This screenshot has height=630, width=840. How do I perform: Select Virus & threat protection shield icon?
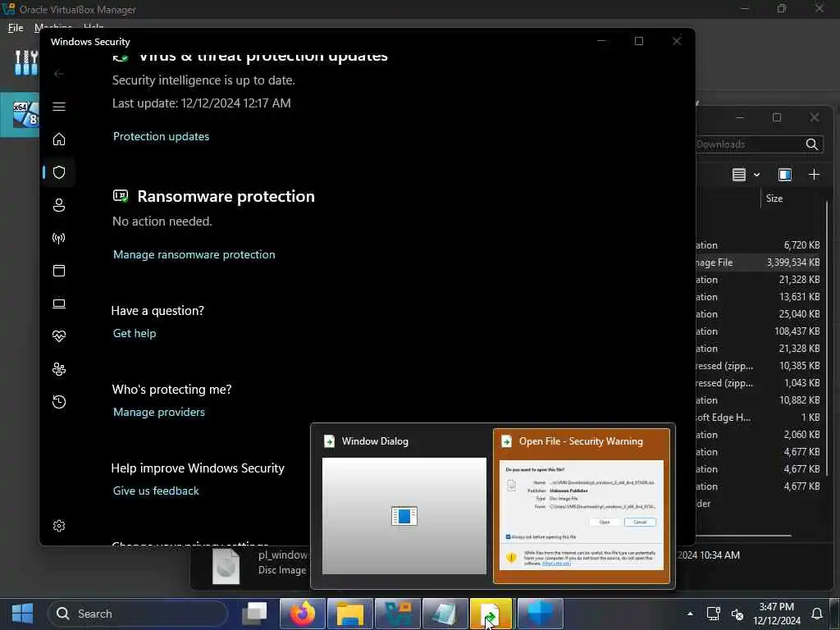pyautogui.click(x=59, y=172)
